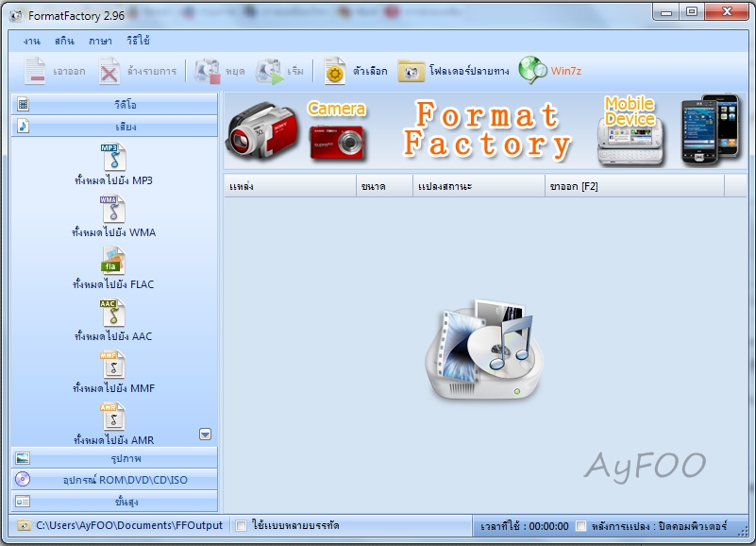Click the ทั้งหมดไปยัง FLAC label

click(114, 284)
